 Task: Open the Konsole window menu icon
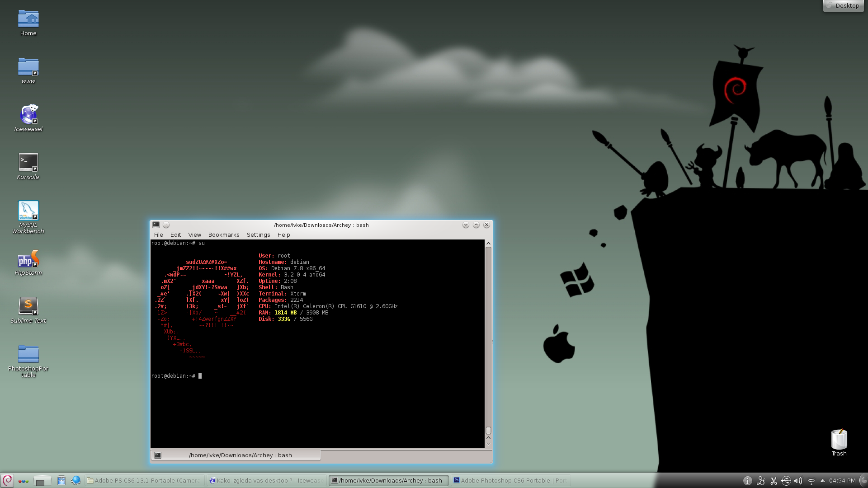coord(156,225)
